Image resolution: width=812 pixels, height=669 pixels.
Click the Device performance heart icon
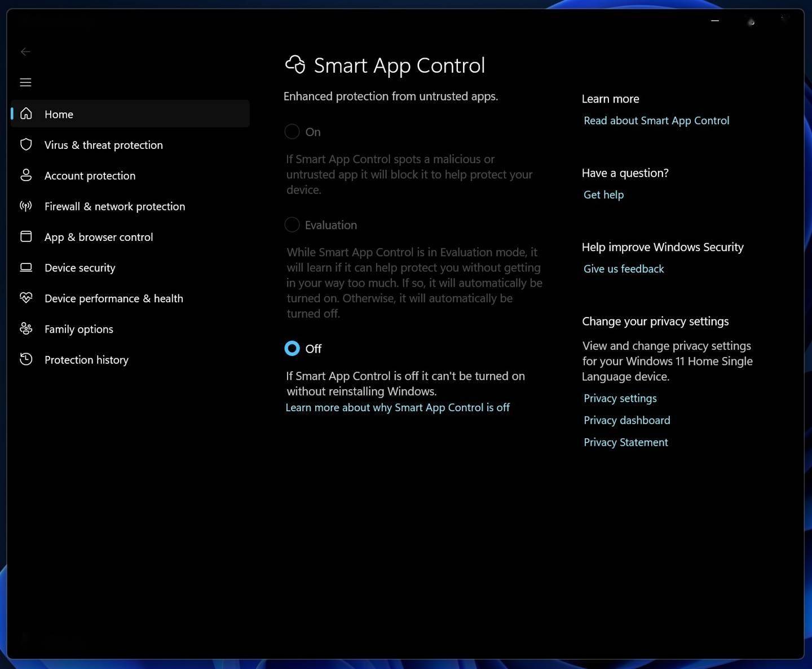click(x=26, y=298)
